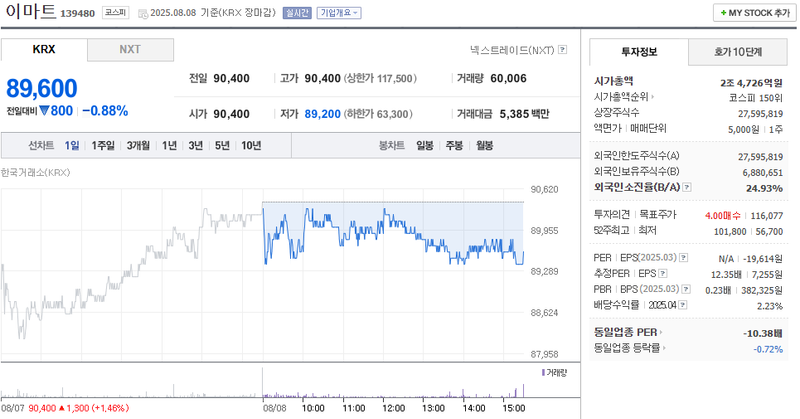Expand 시가총액순위 arrow link
This screenshot has width=800, height=419.
[x=653, y=96]
